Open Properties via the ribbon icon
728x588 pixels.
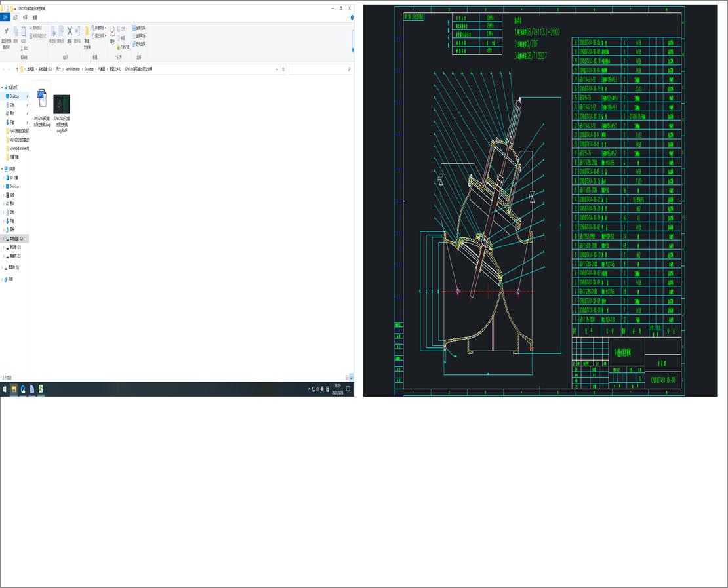[113, 31]
